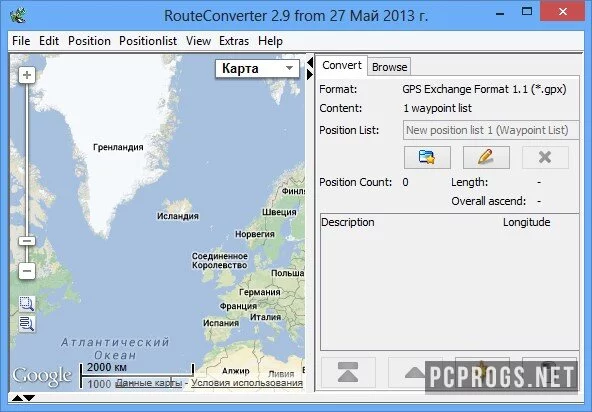
Task: Click the Description column header
Action: click(x=348, y=222)
